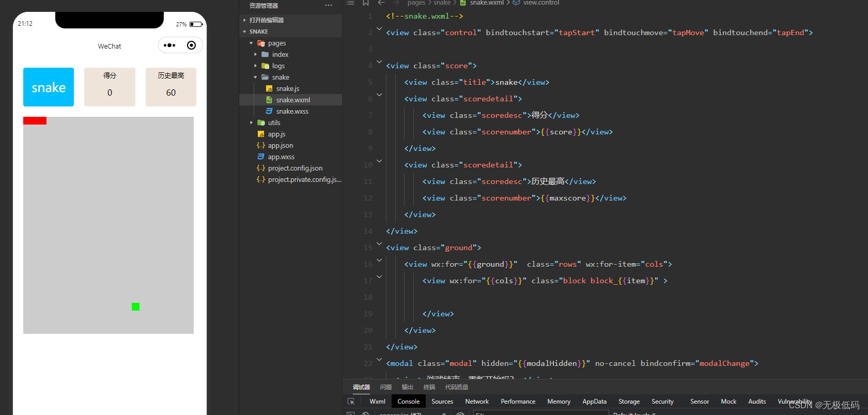Switch to the 输出 tab

[x=408, y=387]
